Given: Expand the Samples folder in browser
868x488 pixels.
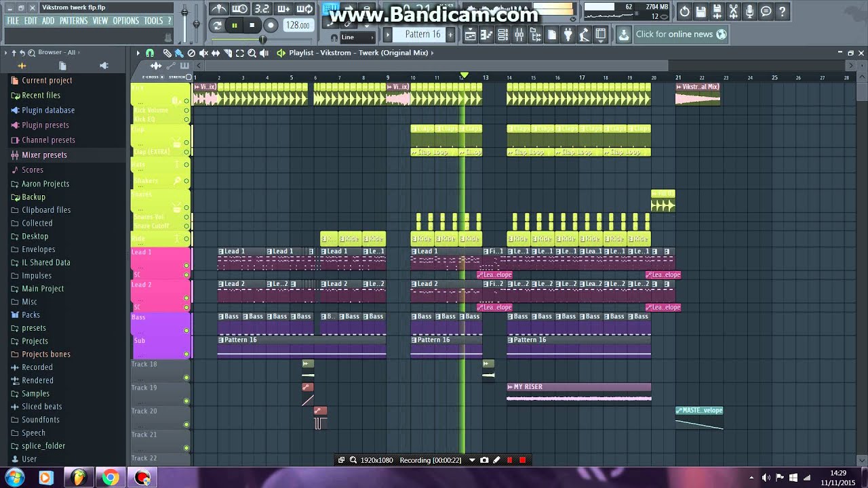Looking at the screenshot, I should (x=35, y=393).
